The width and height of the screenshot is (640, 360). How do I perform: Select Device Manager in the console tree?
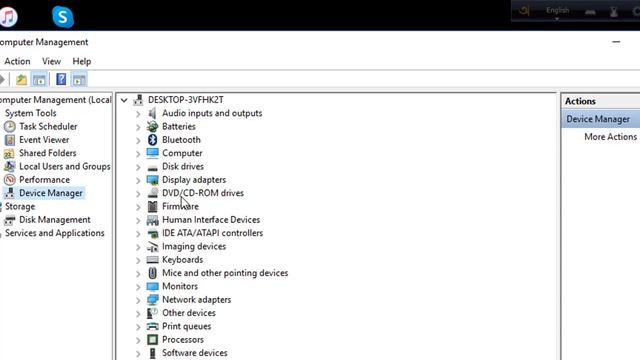click(51, 193)
